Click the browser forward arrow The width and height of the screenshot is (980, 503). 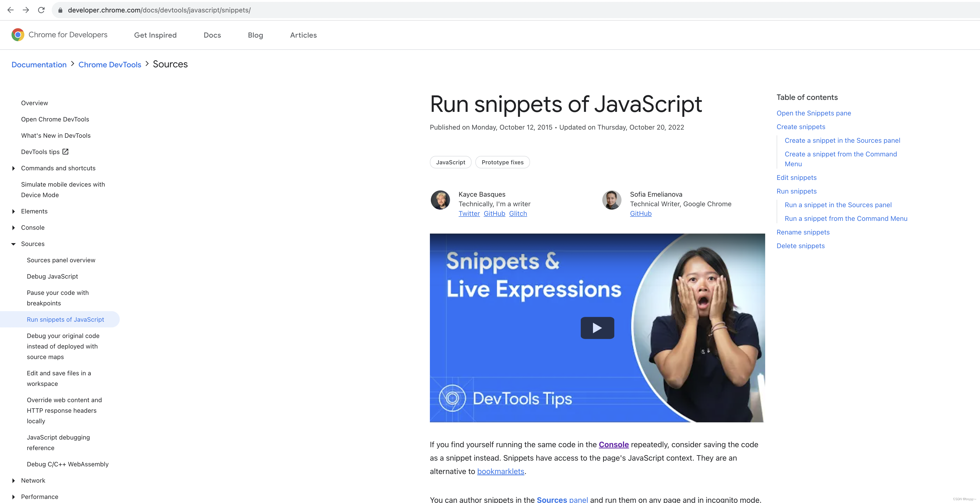coord(26,10)
